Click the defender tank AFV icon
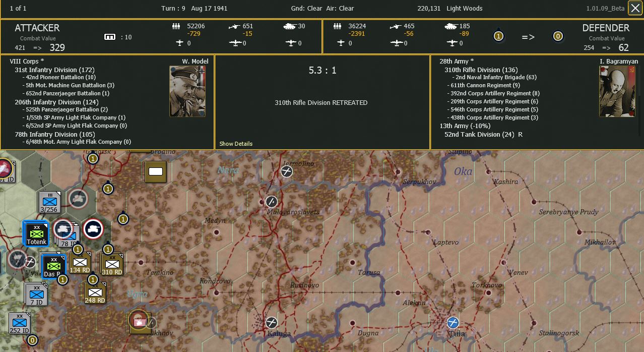This screenshot has width=644, height=352. click(452, 26)
